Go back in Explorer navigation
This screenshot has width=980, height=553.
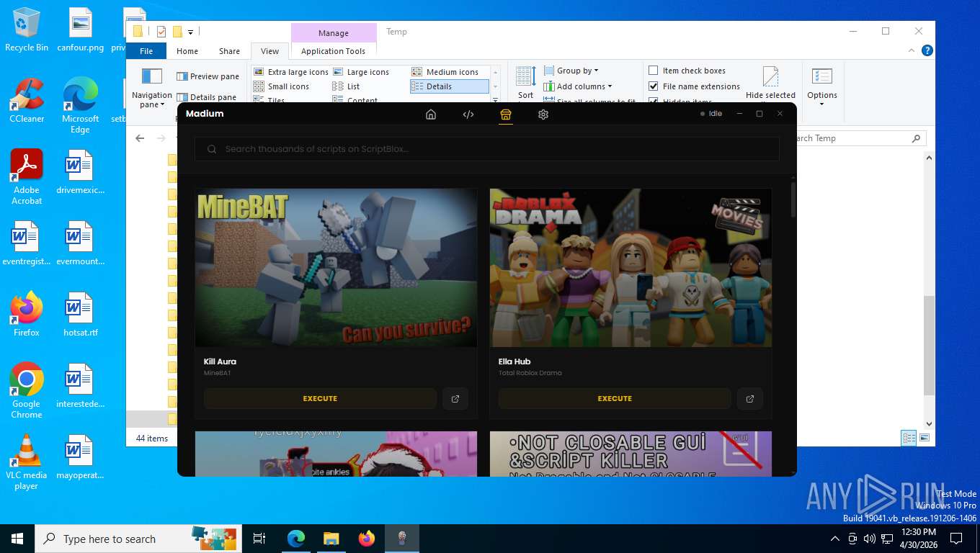click(x=140, y=138)
